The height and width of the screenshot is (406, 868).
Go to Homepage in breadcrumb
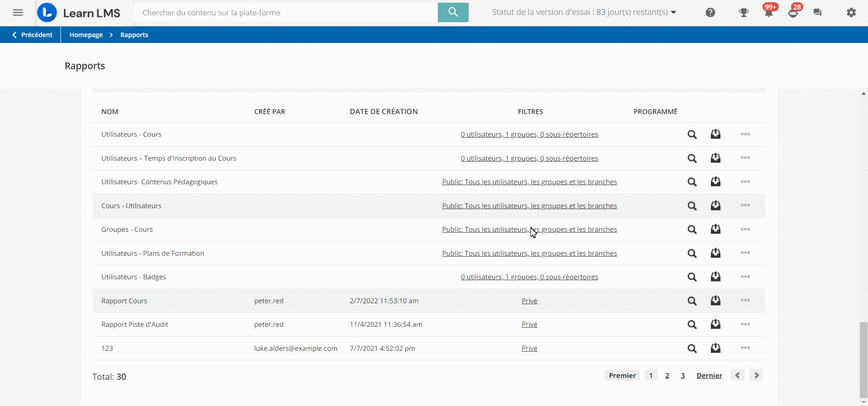tap(86, 35)
